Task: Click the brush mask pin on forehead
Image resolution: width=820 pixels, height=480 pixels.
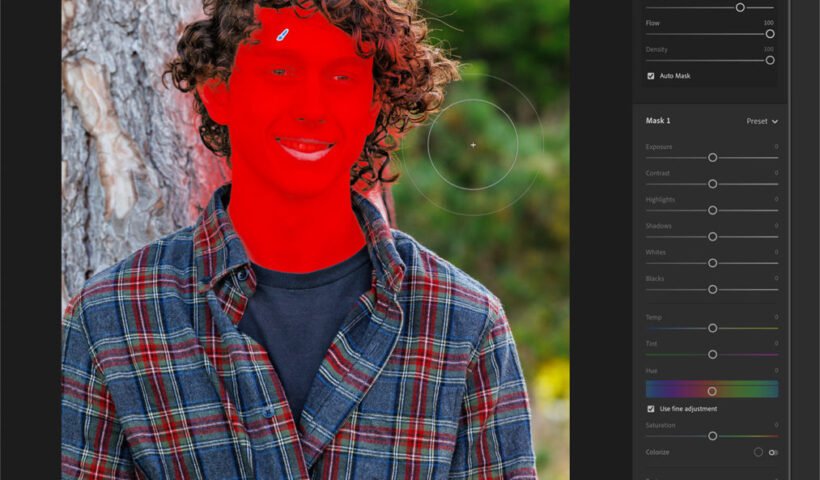Action: tap(282, 35)
